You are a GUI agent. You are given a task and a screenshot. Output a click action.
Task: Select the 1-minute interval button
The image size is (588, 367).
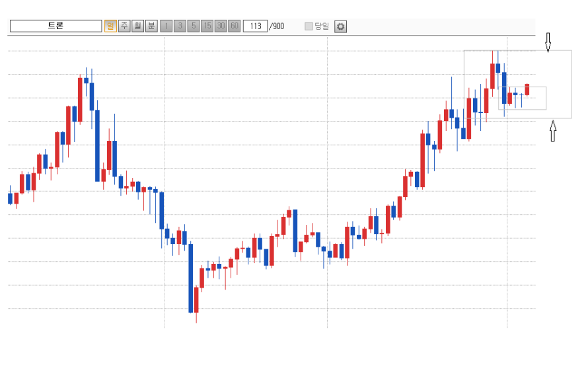[x=166, y=26]
